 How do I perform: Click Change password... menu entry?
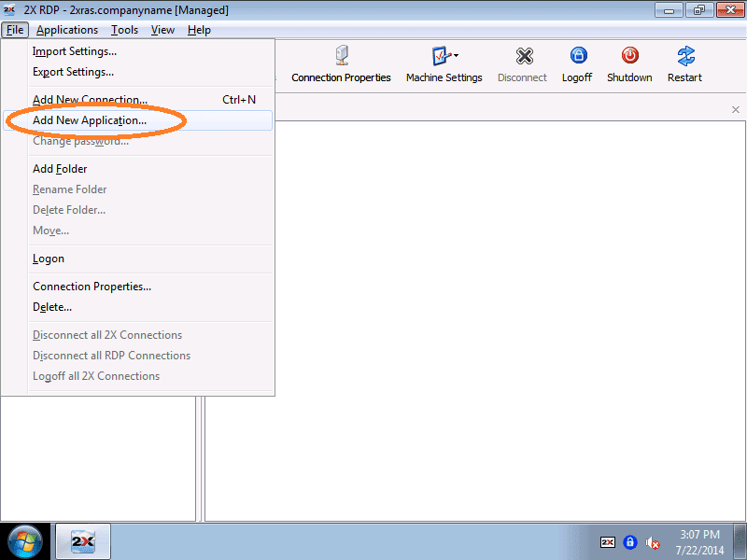pos(138,141)
